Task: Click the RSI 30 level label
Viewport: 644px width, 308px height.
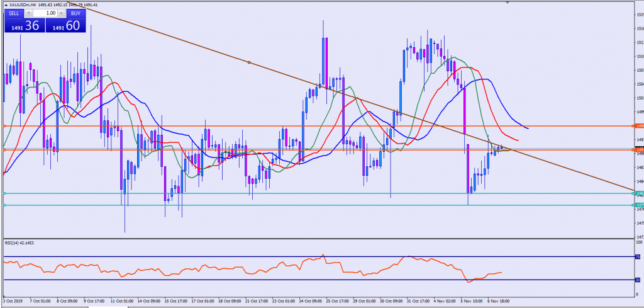Action: click(x=637, y=280)
